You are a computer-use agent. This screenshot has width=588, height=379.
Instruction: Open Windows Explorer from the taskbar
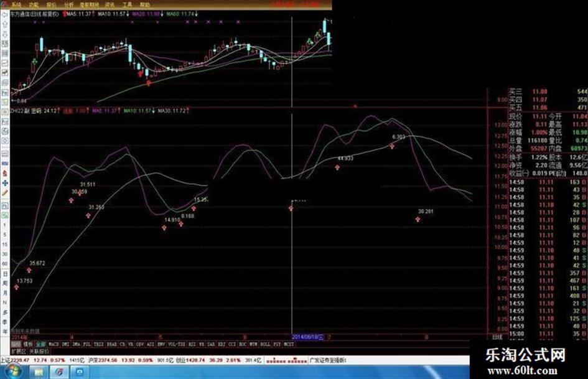coord(39,372)
